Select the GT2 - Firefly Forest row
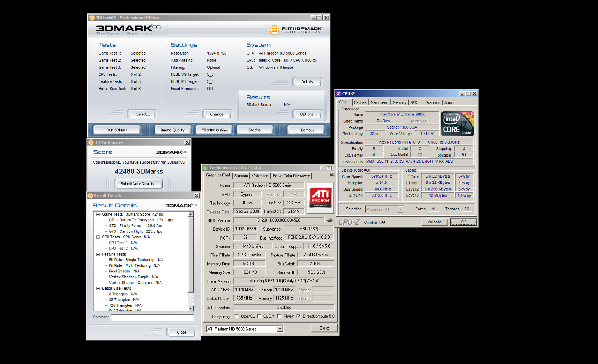The height and width of the screenshot is (364, 598). click(x=135, y=226)
